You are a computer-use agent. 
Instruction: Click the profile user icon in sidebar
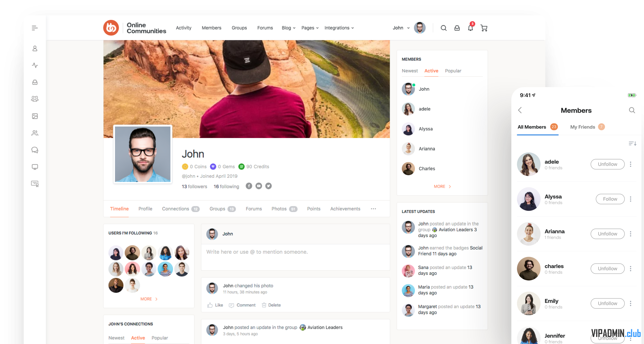tap(35, 49)
